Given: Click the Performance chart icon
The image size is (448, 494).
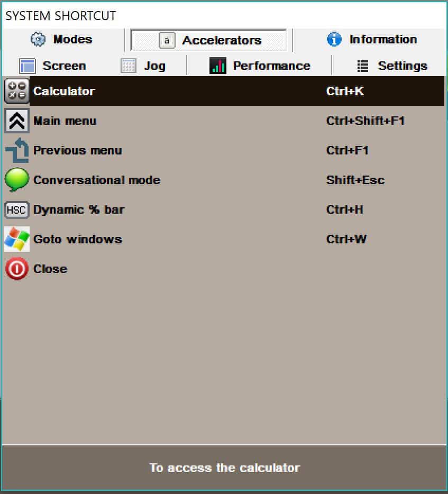Looking at the screenshot, I should tap(218, 66).
